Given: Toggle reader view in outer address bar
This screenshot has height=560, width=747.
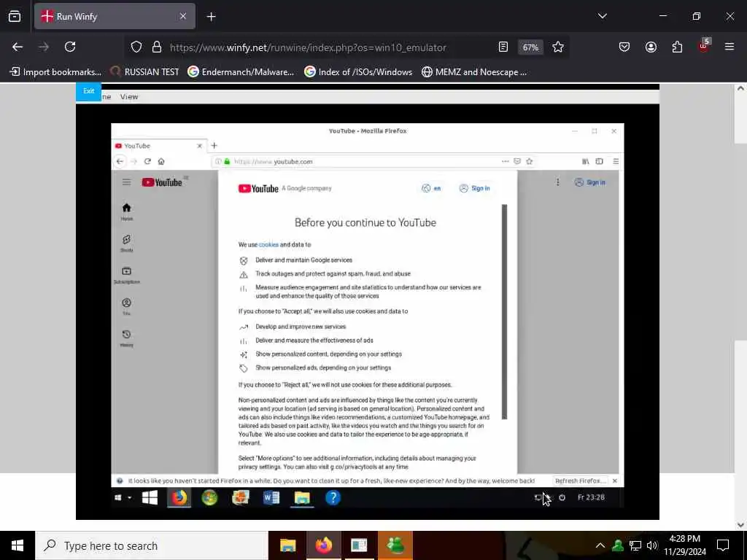Looking at the screenshot, I should pyautogui.click(x=503, y=47).
